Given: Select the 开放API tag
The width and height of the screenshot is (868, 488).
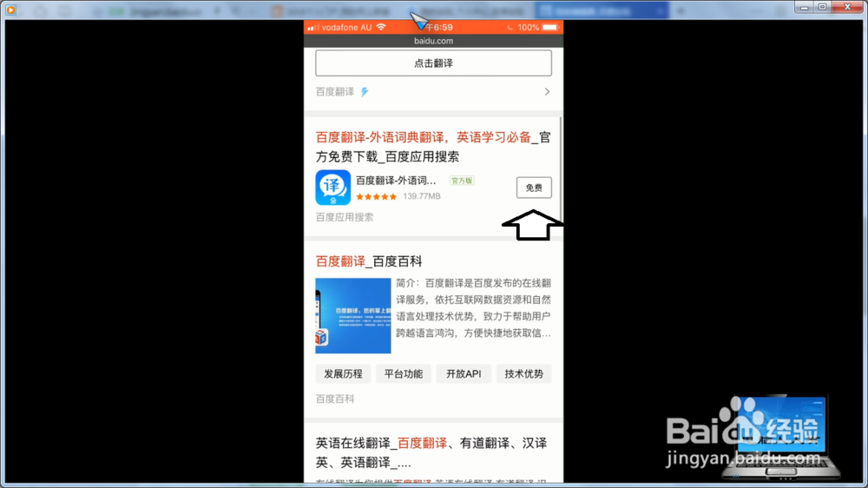Looking at the screenshot, I should 464,374.
